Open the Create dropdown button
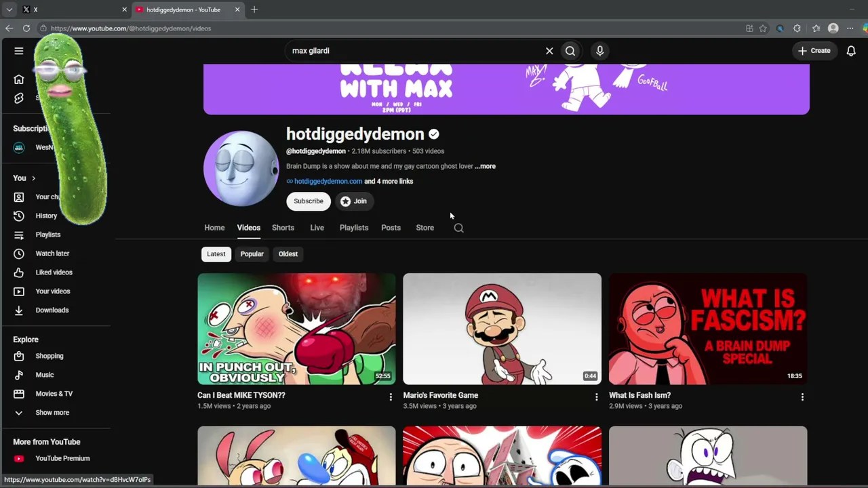The width and height of the screenshot is (868, 488). [814, 51]
